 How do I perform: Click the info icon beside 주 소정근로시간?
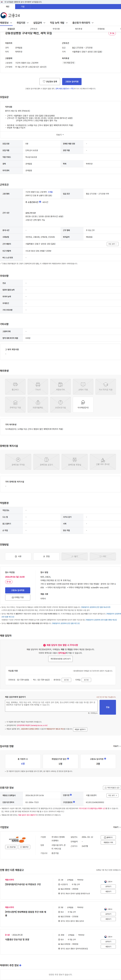tap(40, 202)
